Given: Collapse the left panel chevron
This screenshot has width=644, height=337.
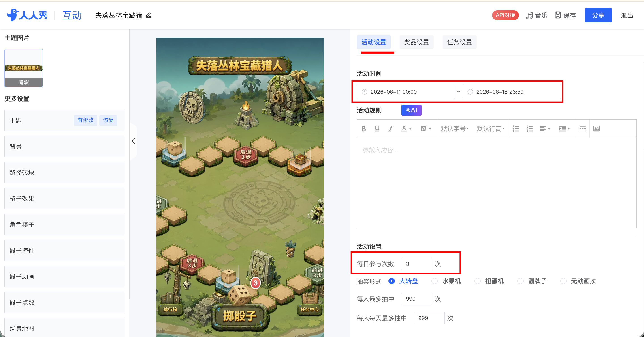Looking at the screenshot, I should (134, 141).
